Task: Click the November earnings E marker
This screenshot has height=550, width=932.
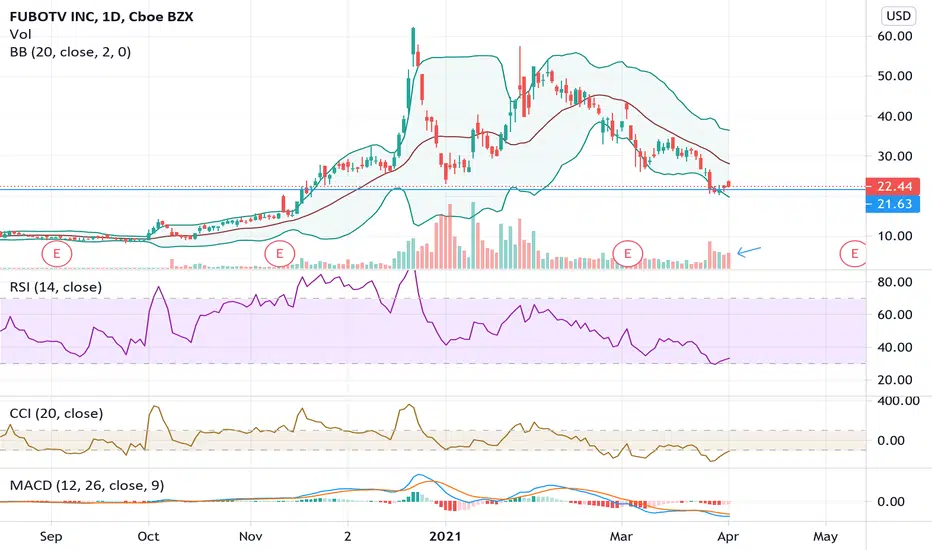Action: (279, 254)
